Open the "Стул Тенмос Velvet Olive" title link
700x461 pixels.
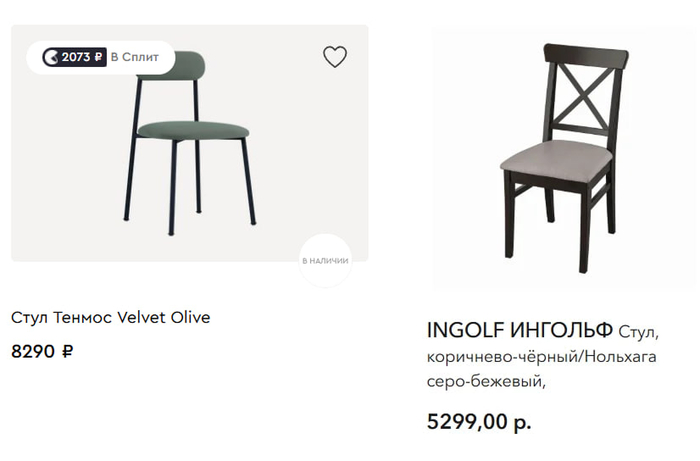click(111, 318)
